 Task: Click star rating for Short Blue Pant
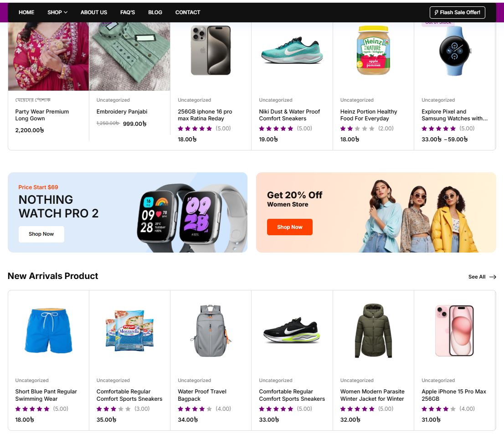[32, 409]
